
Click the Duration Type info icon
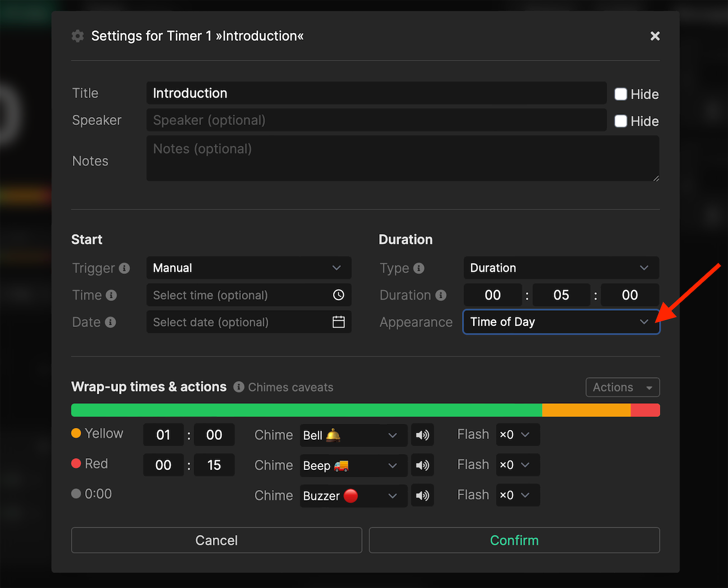419,268
